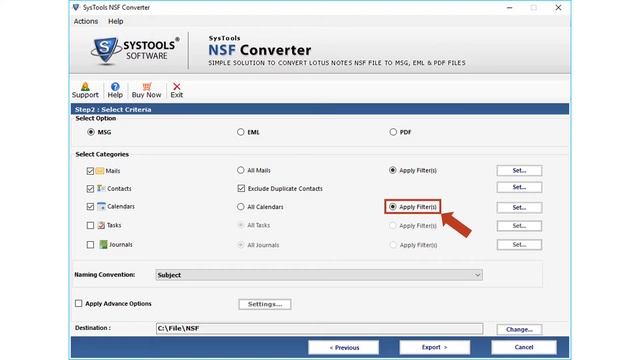Open the Help menu in menu bar

point(116,21)
